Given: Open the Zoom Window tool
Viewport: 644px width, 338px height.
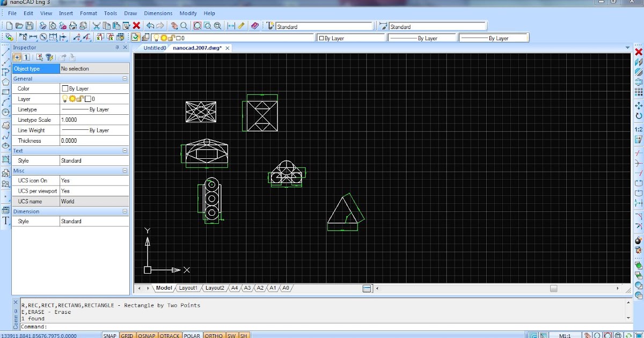Looking at the screenshot, I should (x=197, y=26).
